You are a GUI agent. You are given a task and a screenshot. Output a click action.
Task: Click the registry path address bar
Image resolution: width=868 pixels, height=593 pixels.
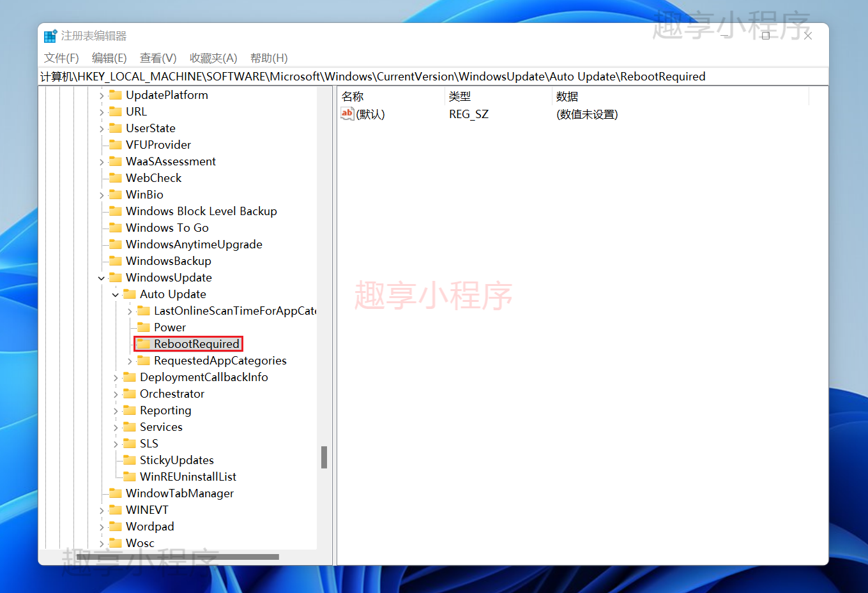tap(433, 77)
